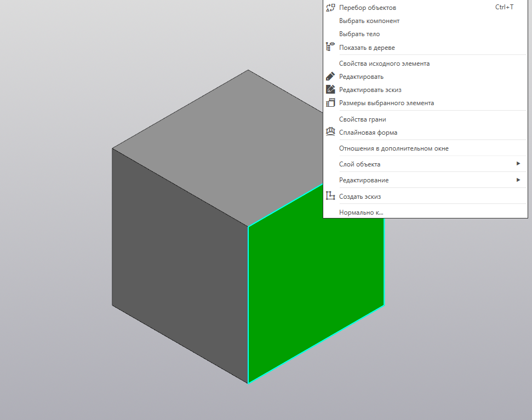Expand the Редактирование submenu arrow
The image size is (532, 420).
518,180
